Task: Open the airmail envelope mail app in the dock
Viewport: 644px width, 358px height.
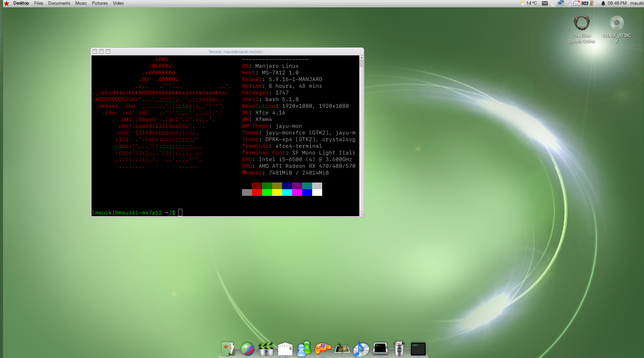Action: (x=285, y=349)
